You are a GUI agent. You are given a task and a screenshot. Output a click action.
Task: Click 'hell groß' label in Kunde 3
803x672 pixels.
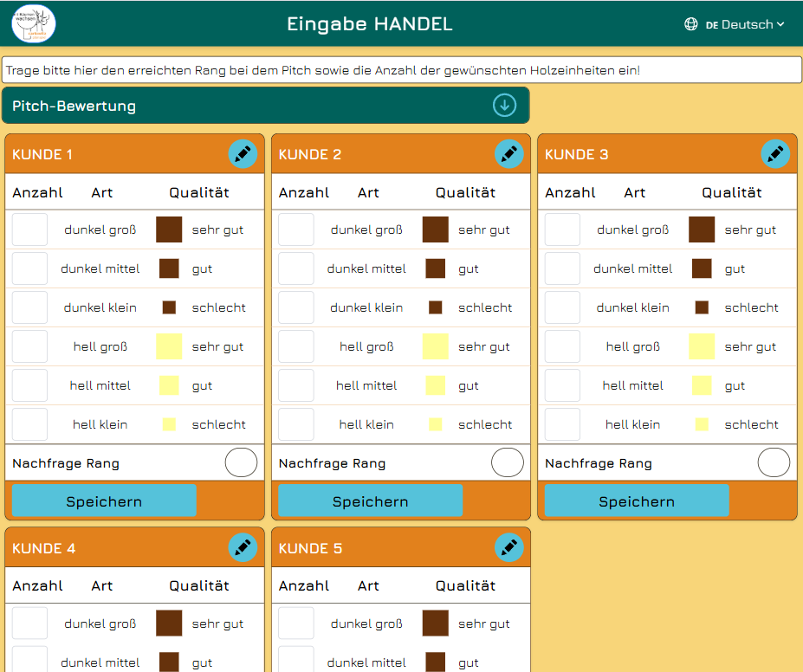click(x=633, y=346)
